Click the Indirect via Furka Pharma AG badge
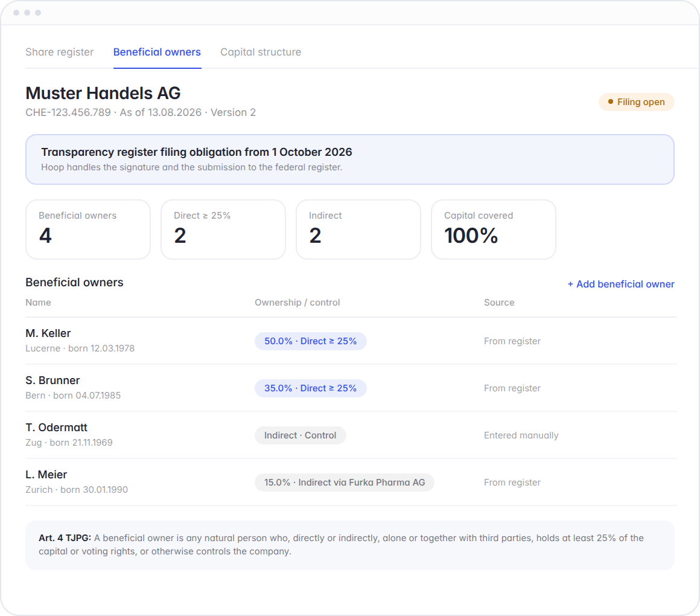 tap(345, 483)
